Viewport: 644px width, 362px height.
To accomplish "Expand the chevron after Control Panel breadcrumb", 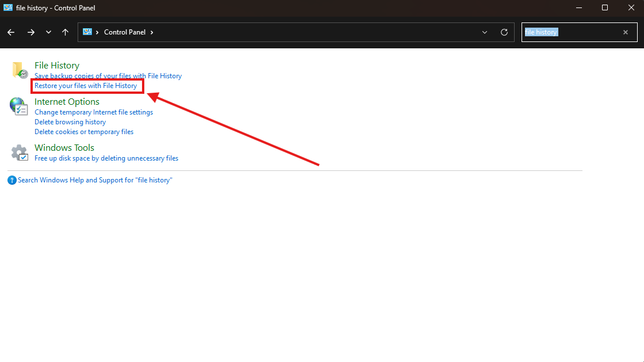I will tap(152, 32).
